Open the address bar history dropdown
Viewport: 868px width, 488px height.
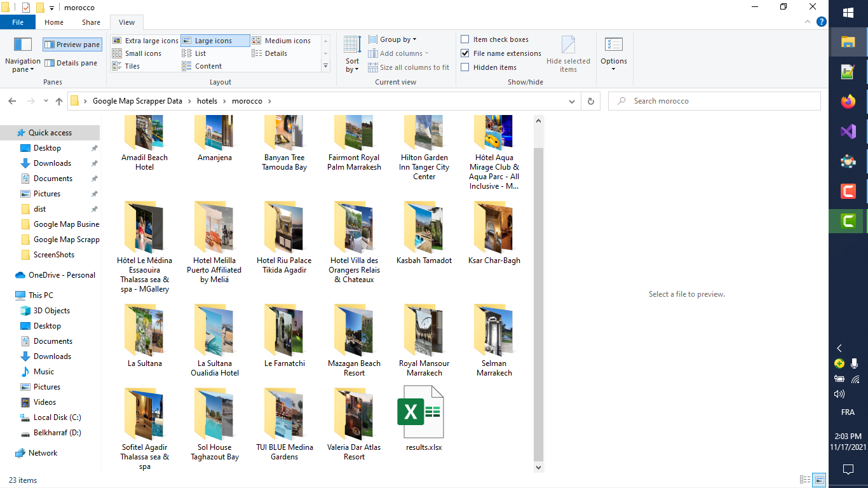[x=572, y=101]
